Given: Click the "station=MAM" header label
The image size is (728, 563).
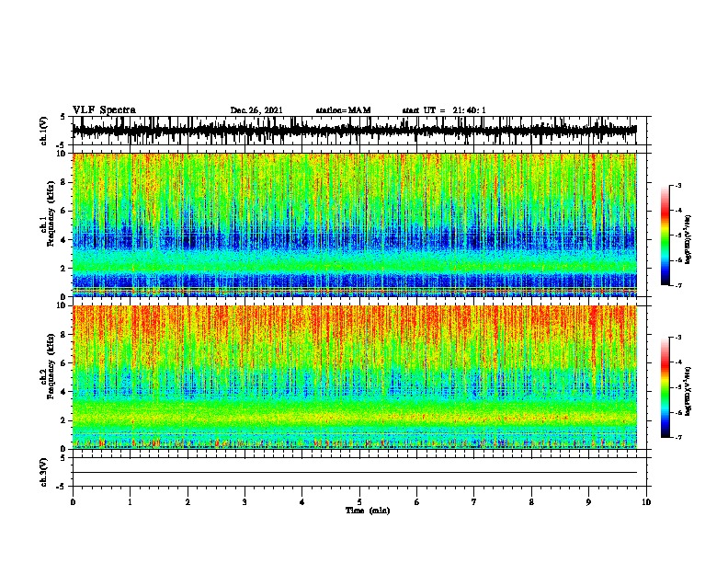Looking at the screenshot, I should click(x=344, y=110).
